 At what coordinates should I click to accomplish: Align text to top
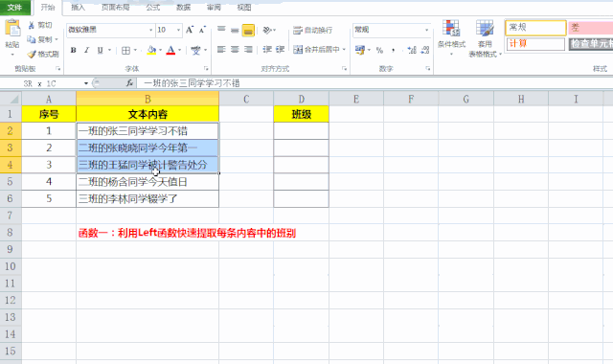[221, 30]
